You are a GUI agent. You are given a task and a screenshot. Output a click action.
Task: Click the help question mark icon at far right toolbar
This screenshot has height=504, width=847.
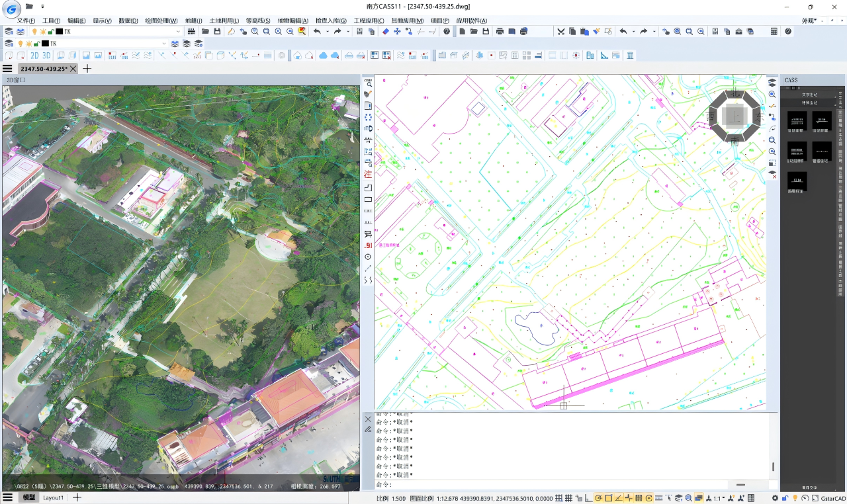tap(788, 31)
